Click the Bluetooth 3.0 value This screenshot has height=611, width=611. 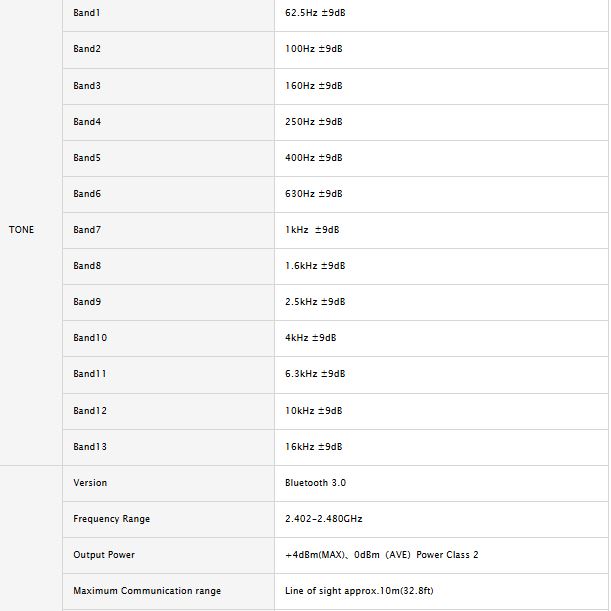[x=315, y=483]
